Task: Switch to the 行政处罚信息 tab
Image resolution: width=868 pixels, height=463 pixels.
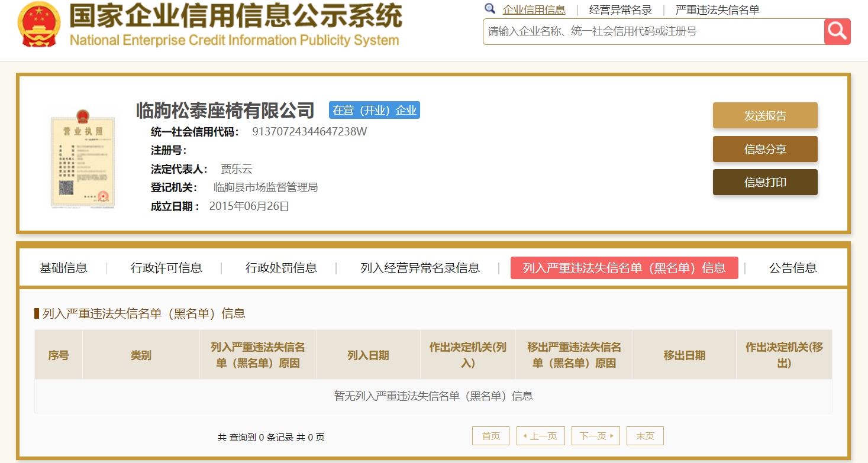Action: [281, 268]
